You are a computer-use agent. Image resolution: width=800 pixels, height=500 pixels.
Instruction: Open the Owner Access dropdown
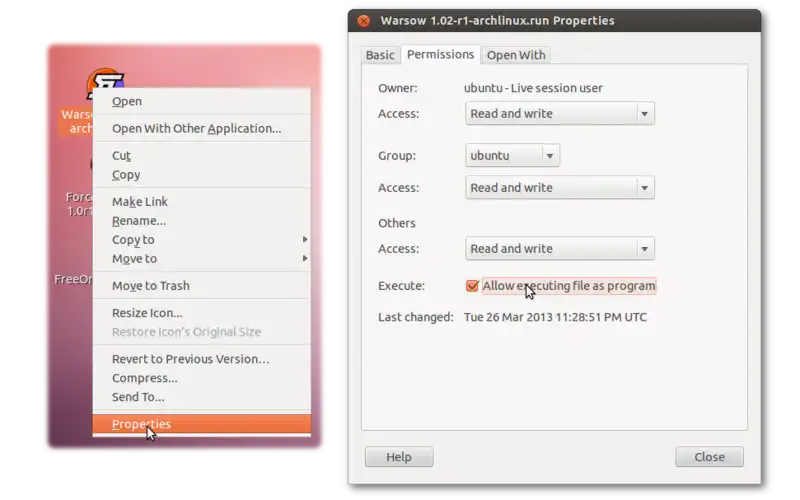point(560,114)
